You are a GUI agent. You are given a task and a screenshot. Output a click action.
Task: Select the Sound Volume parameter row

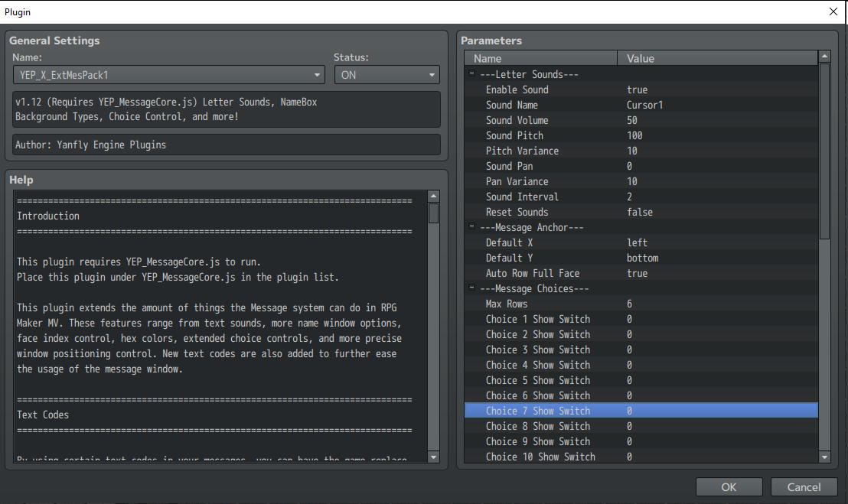click(x=641, y=120)
